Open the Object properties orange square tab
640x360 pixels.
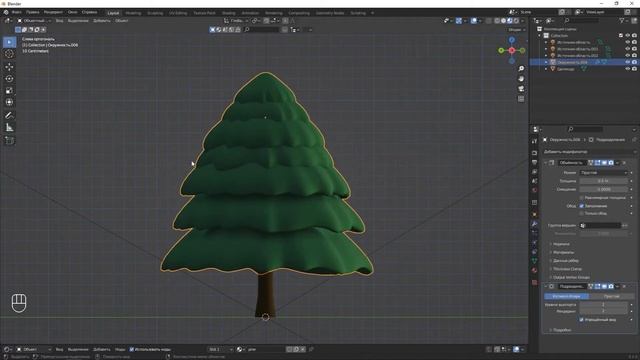(x=535, y=214)
